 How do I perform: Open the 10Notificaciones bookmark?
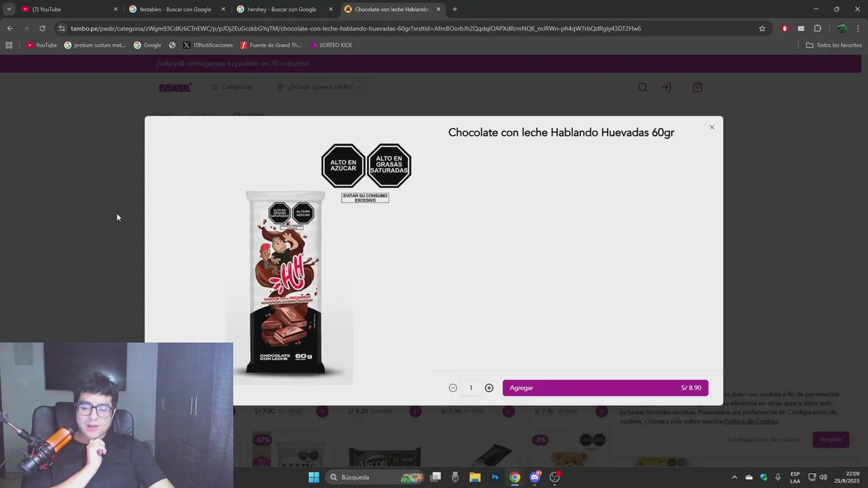tap(208, 45)
